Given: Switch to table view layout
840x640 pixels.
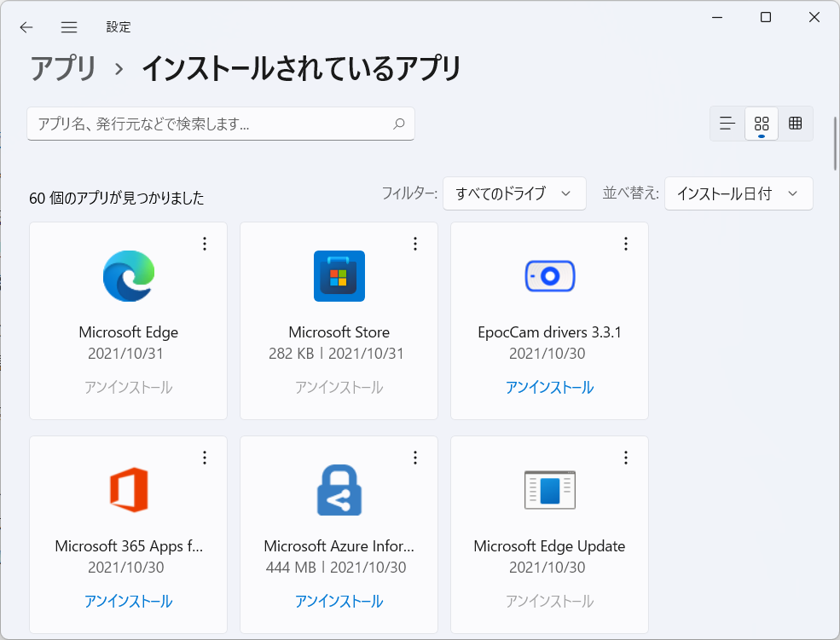Looking at the screenshot, I should click(x=796, y=124).
